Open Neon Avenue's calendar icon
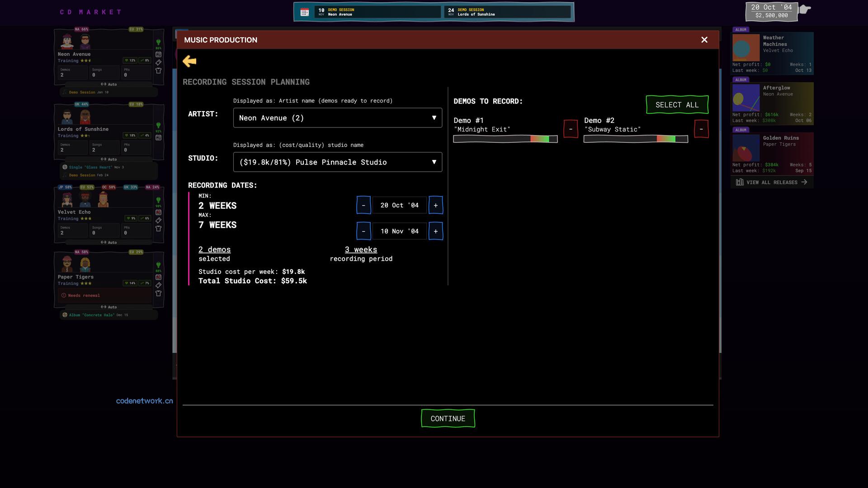The image size is (868, 488). [158, 54]
